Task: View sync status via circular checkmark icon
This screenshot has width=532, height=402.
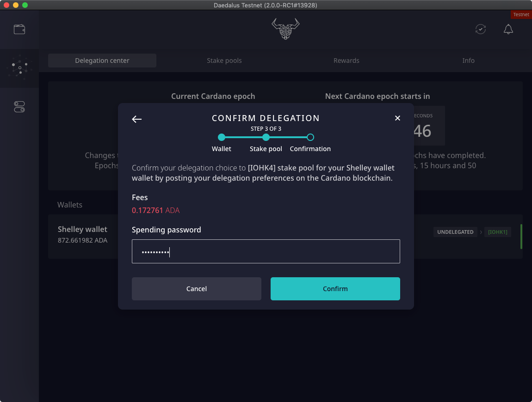Action: tap(480, 29)
